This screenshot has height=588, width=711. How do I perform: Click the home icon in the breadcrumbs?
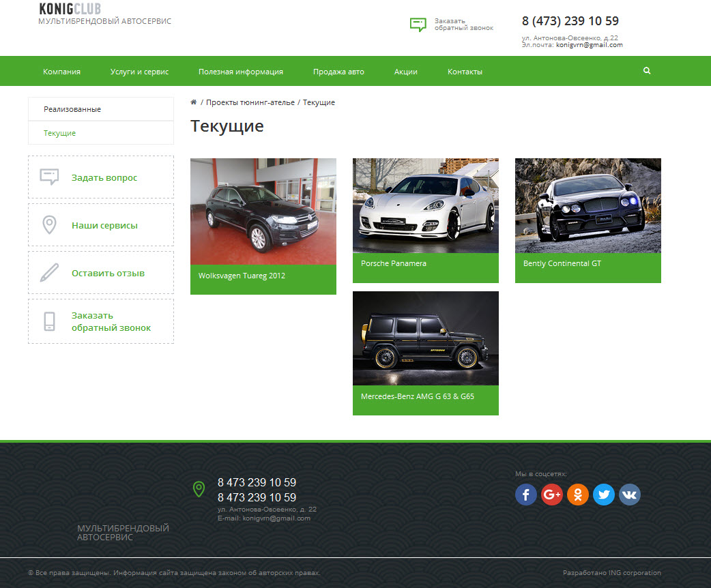click(x=194, y=102)
